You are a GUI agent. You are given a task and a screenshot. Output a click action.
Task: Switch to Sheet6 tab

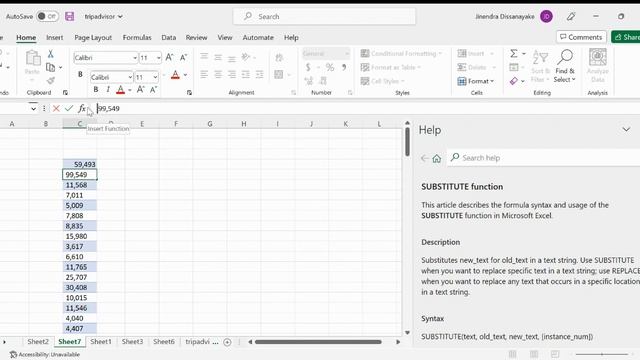click(x=164, y=342)
